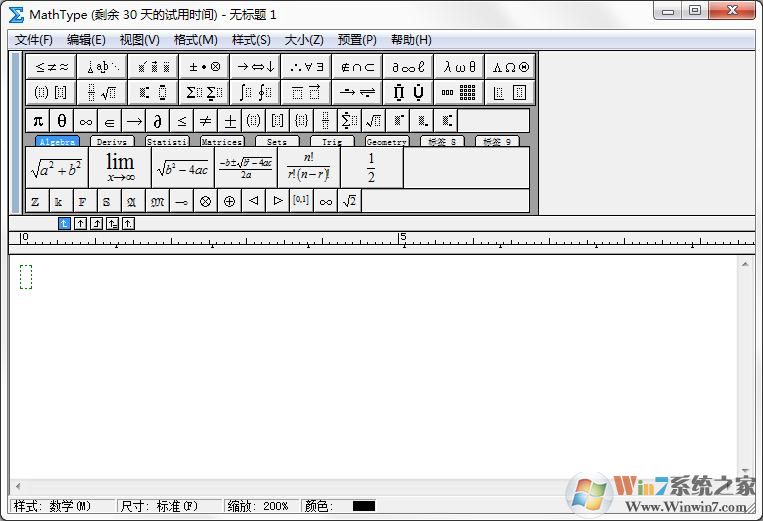This screenshot has width=763, height=521.
Task: Insert the circled plus symbol
Action: [229, 201]
